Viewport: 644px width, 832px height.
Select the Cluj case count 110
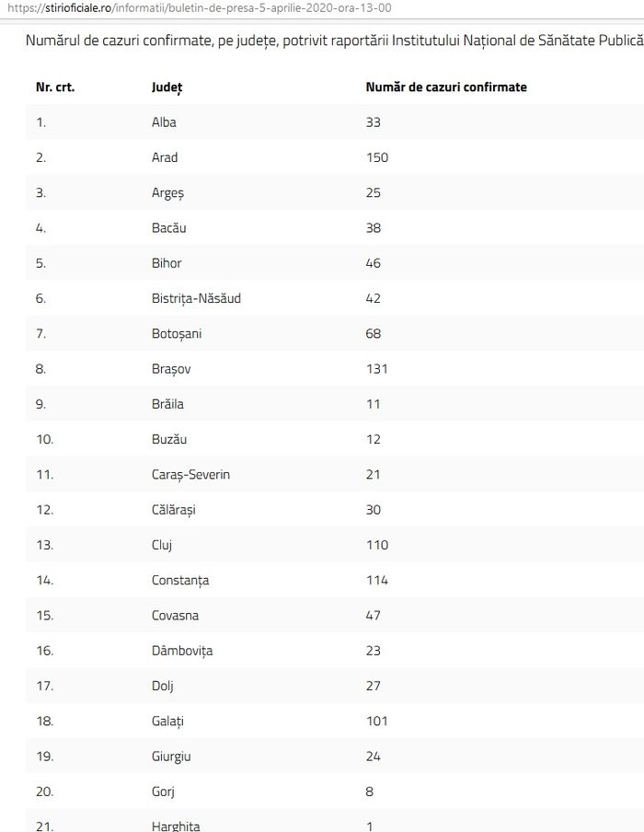coord(377,545)
